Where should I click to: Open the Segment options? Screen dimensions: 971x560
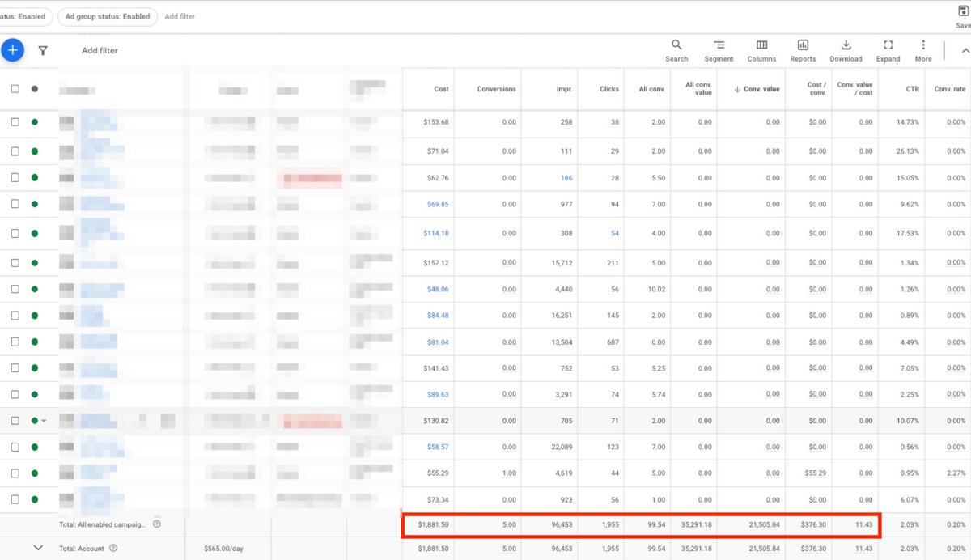coord(719,50)
